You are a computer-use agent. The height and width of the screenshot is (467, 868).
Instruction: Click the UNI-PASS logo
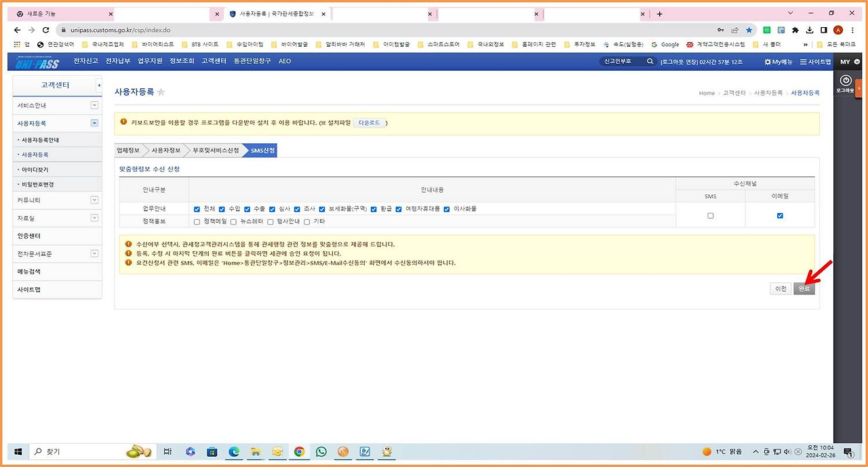(x=38, y=62)
